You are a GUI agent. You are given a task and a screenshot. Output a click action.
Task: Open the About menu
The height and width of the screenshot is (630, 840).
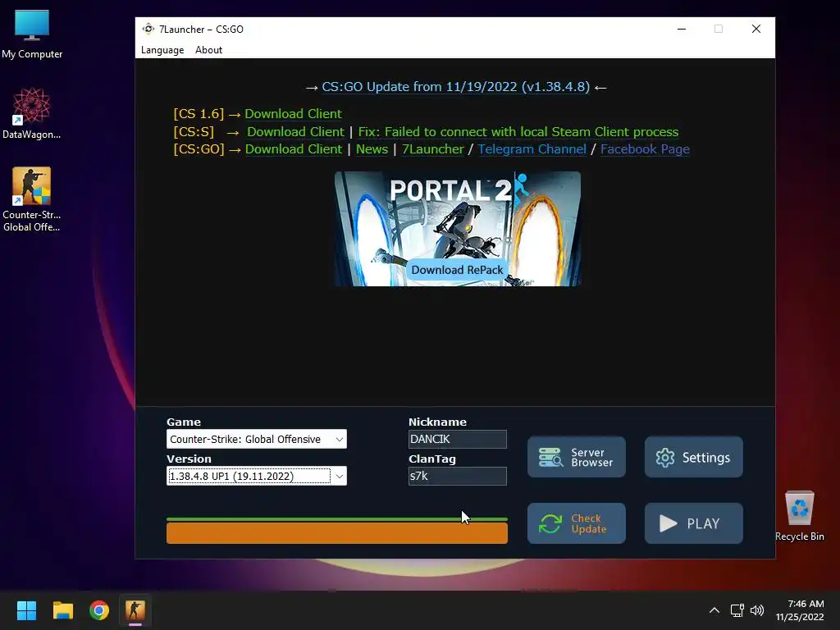point(208,50)
